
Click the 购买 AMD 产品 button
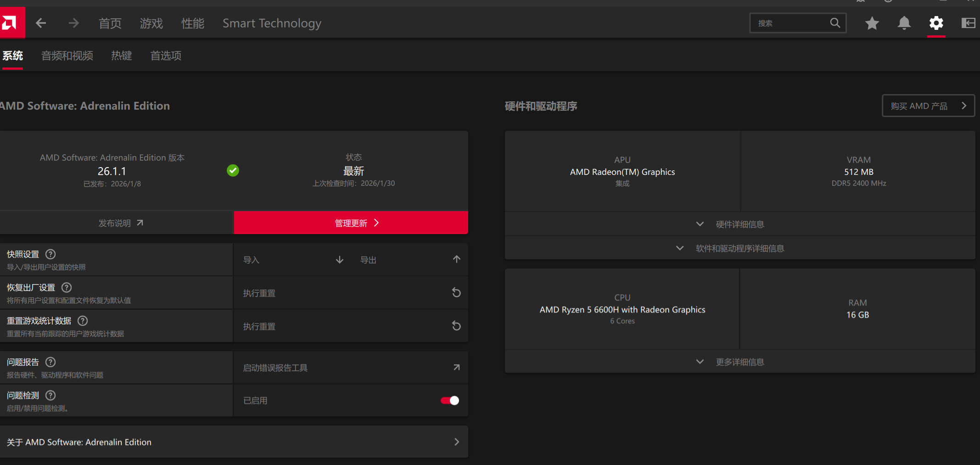tap(928, 106)
